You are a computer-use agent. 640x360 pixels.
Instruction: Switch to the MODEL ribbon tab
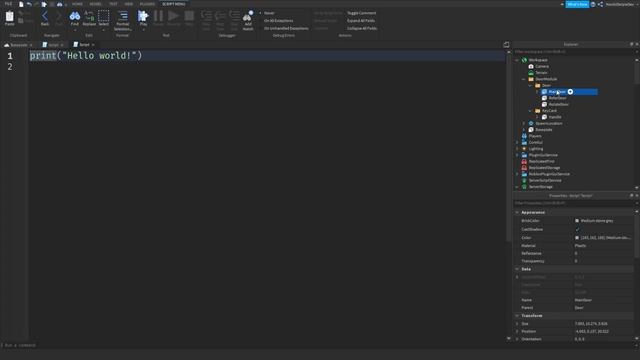pos(96,4)
